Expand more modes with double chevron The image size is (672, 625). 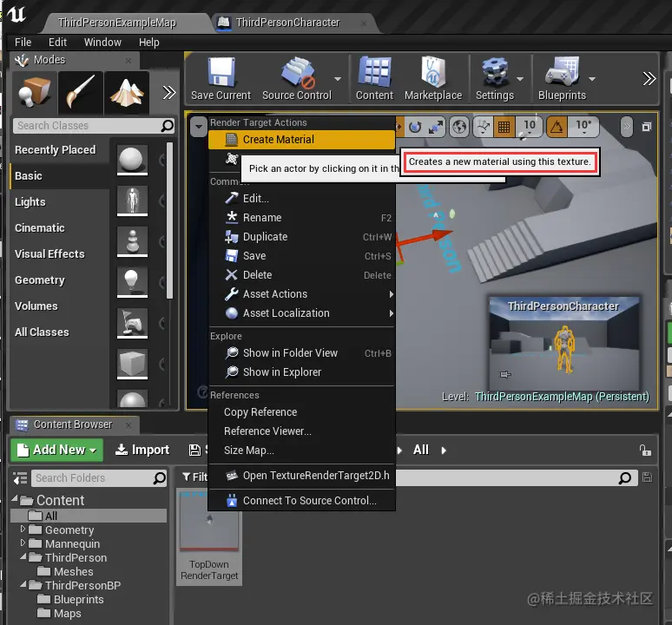(169, 92)
